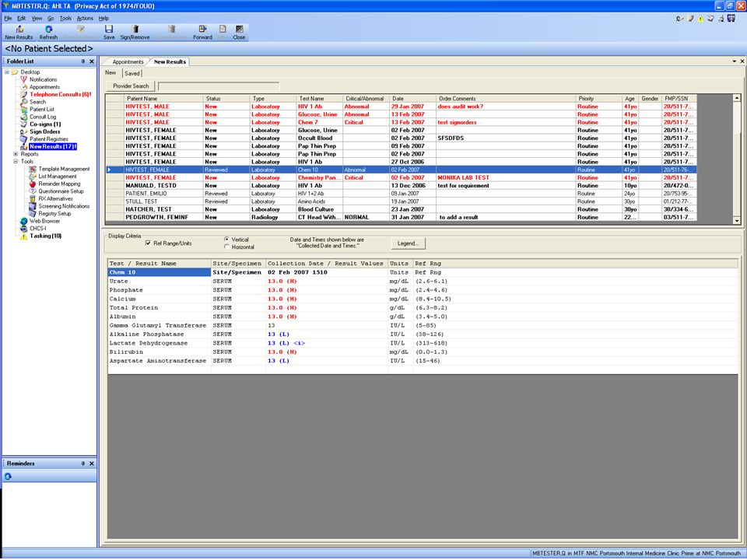
Task: Close the Reminders panel
Action: 92,464
